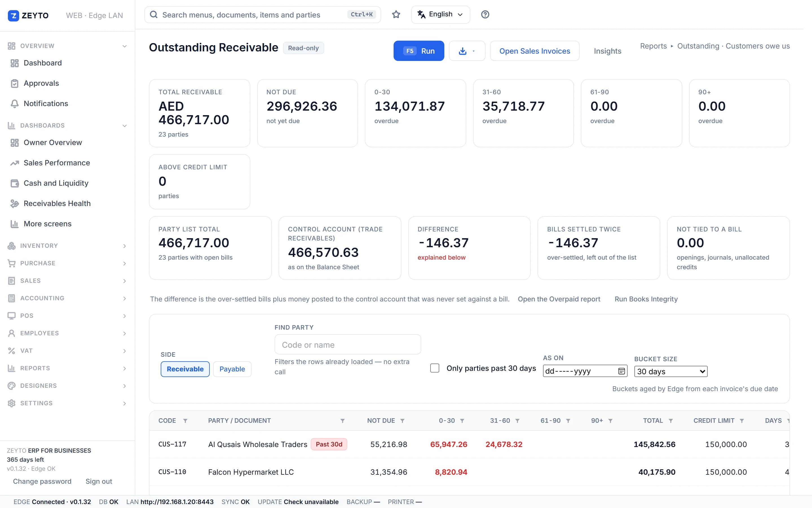
Task: Click the Notifications bell icon
Action: coord(14,104)
